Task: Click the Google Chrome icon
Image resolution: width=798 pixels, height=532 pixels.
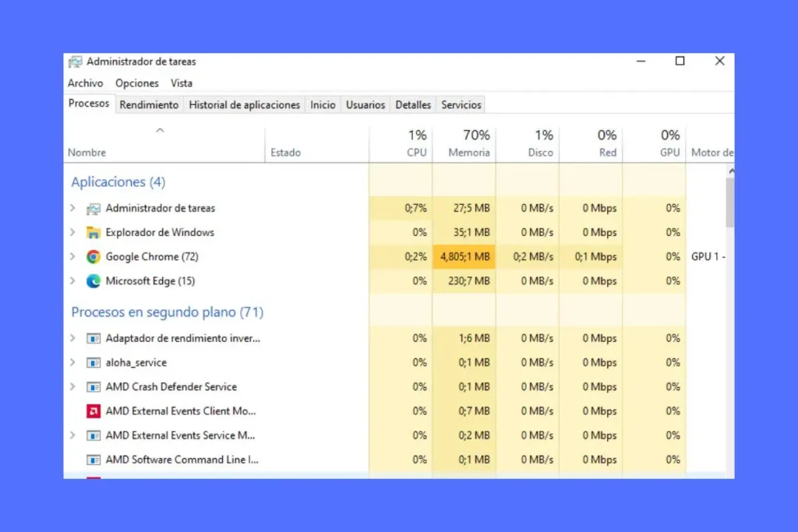Action: [x=94, y=257]
